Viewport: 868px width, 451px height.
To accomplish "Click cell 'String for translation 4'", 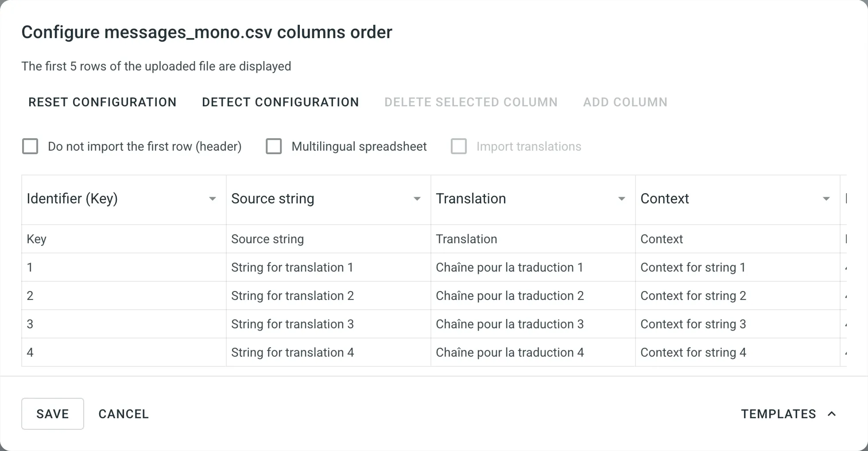I will pos(329,352).
